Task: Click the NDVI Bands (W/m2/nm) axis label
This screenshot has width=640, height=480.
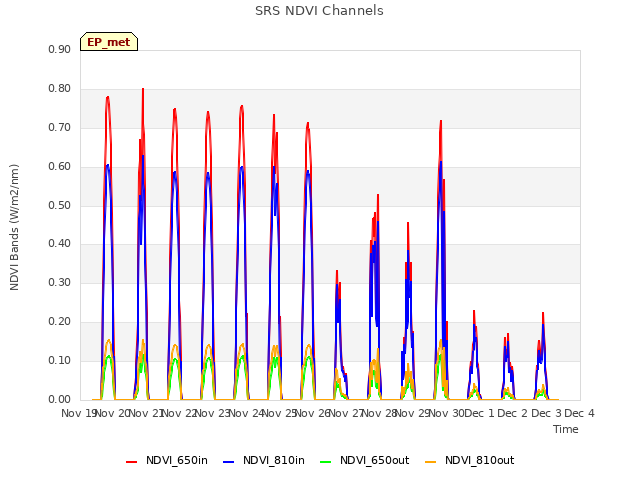Action: pos(14,227)
